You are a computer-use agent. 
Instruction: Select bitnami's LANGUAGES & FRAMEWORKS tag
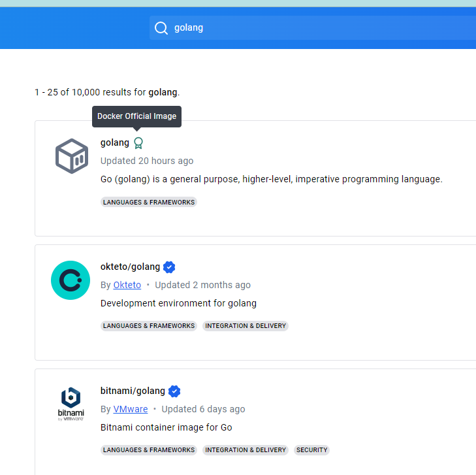coord(149,450)
